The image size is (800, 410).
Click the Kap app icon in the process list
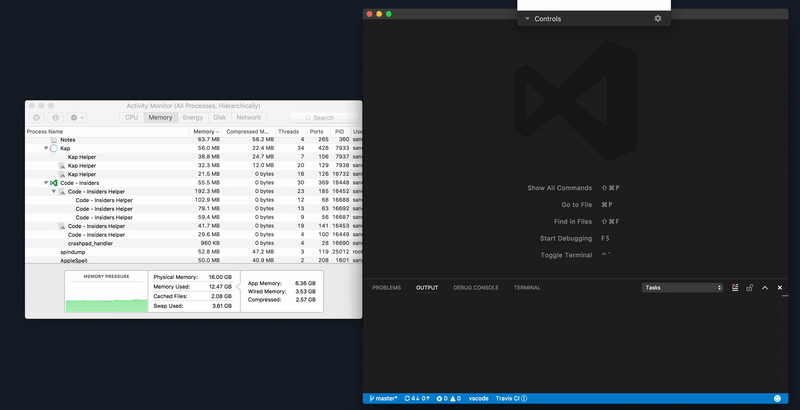click(54, 148)
